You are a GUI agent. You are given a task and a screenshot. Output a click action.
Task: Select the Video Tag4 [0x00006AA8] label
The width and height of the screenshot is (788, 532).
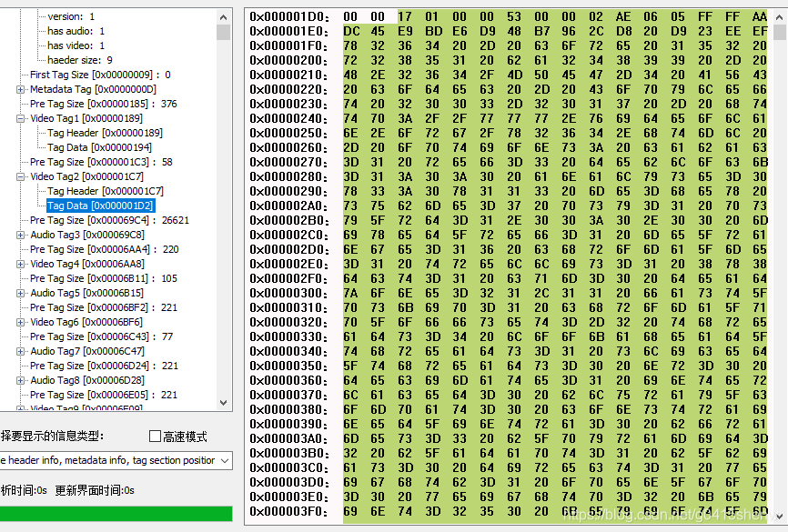[x=87, y=265]
